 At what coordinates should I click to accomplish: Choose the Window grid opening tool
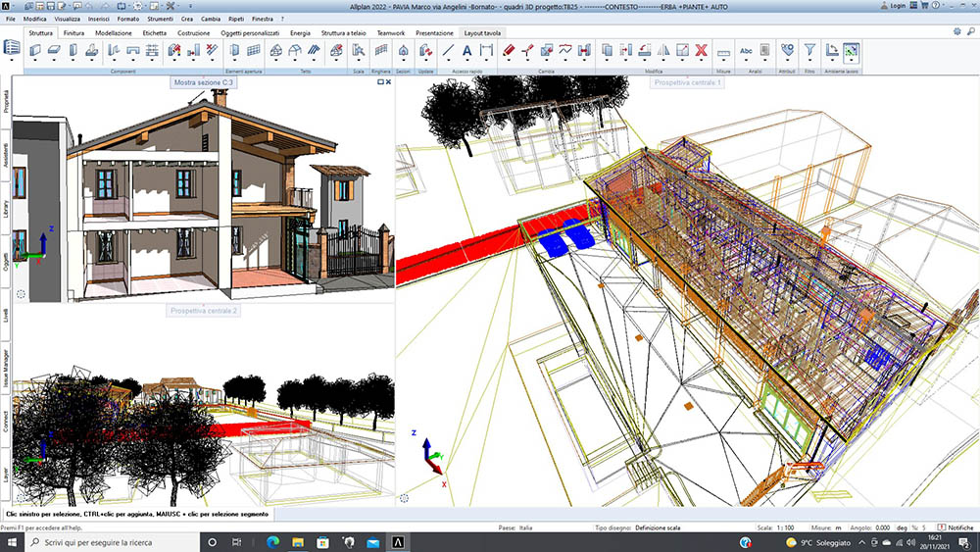point(254,51)
